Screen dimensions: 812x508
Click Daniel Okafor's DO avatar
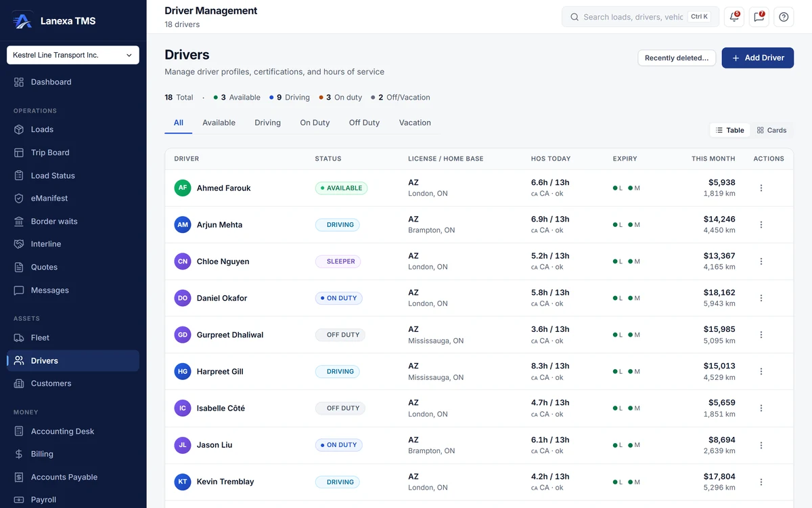point(183,298)
